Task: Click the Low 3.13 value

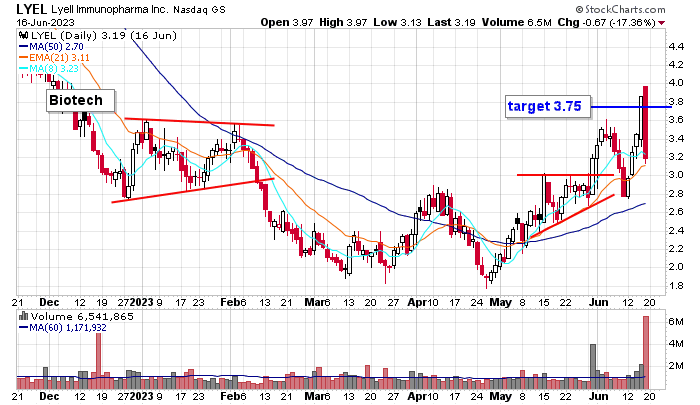Action: (x=397, y=22)
